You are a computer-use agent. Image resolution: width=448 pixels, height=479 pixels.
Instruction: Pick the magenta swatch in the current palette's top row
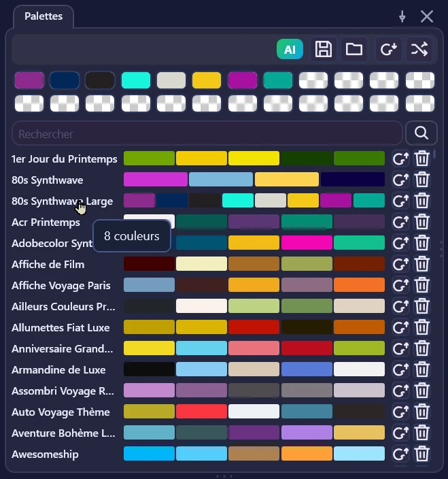click(242, 80)
